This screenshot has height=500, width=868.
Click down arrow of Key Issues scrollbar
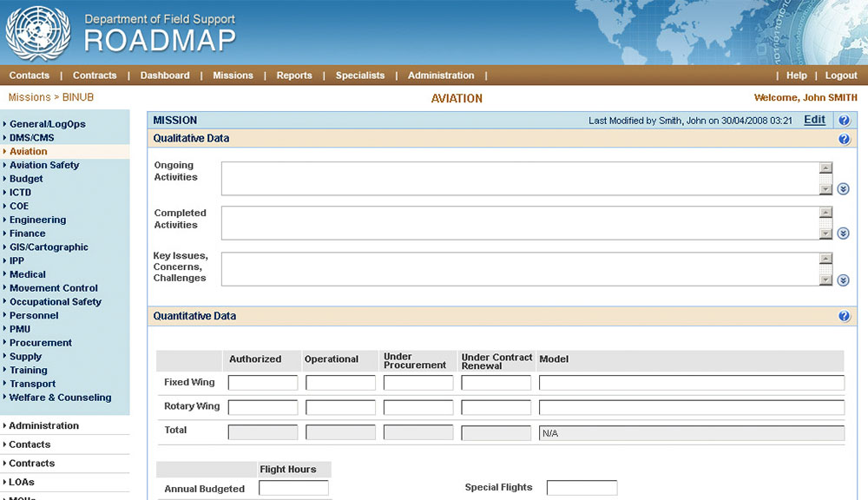[825, 280]
